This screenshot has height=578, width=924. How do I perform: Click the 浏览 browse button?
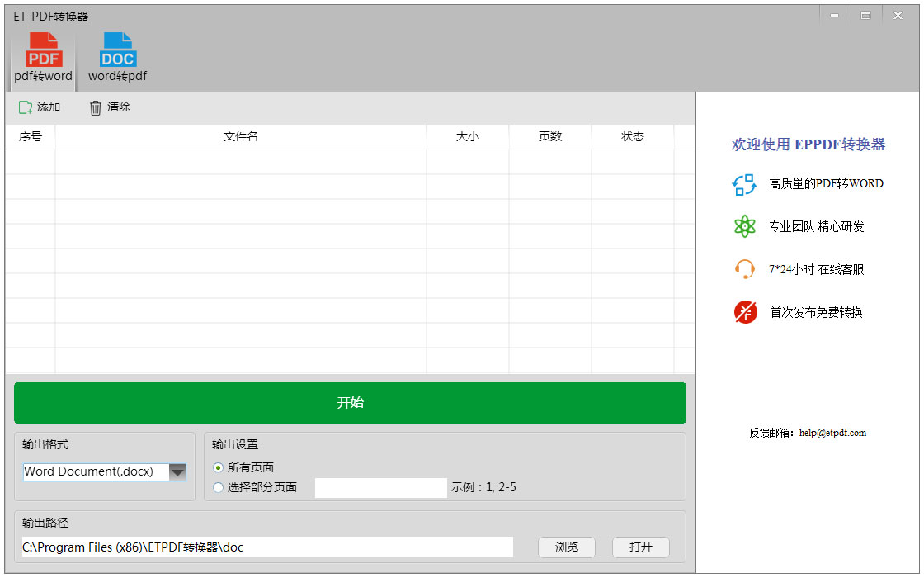pyautogui.click(x=567, y=547)
